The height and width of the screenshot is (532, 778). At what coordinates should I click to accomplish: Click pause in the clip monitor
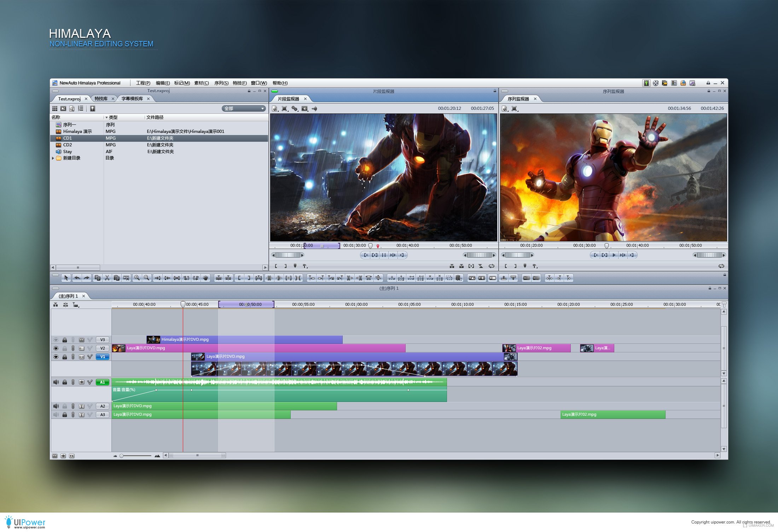(x=384, y=255)
